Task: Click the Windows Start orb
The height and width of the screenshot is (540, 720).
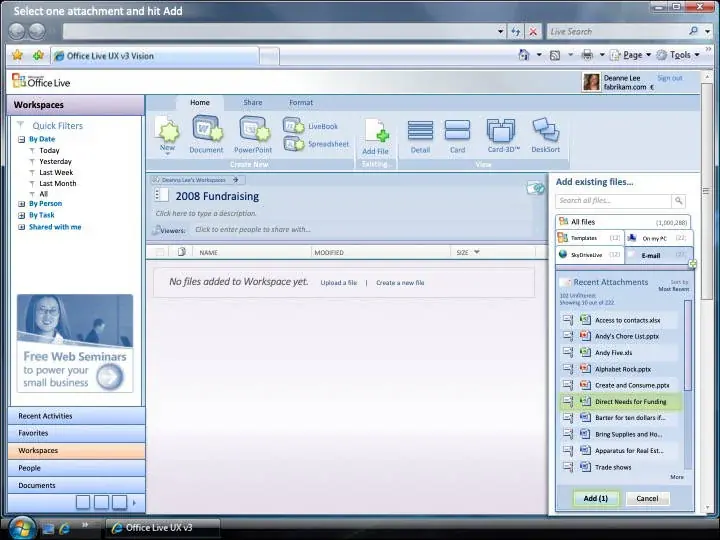Action: [x=21, y=527]
